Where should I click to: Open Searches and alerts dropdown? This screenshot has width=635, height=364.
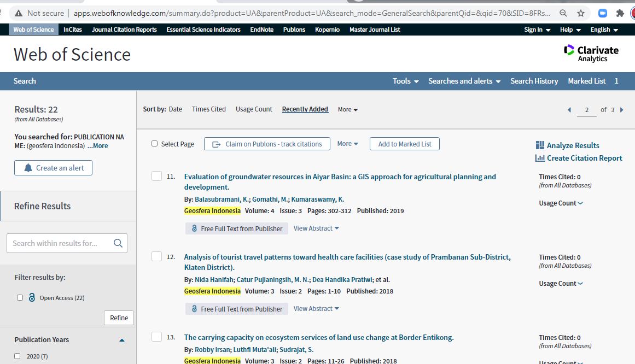[464, 81]
